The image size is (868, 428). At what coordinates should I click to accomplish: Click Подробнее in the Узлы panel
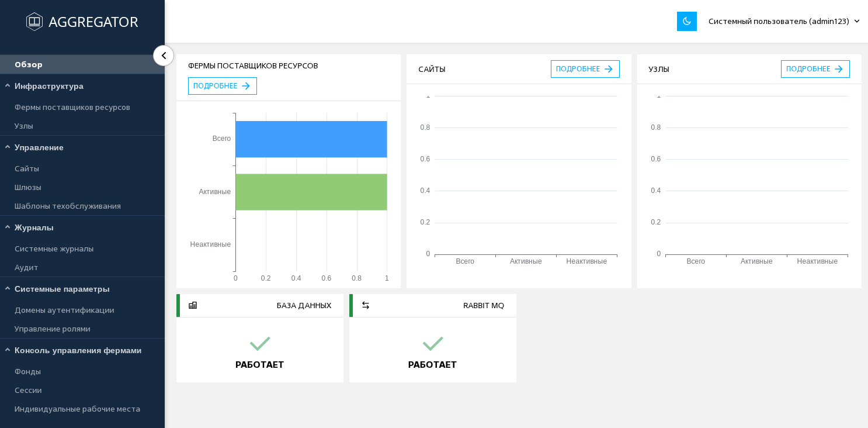point(815,69)
